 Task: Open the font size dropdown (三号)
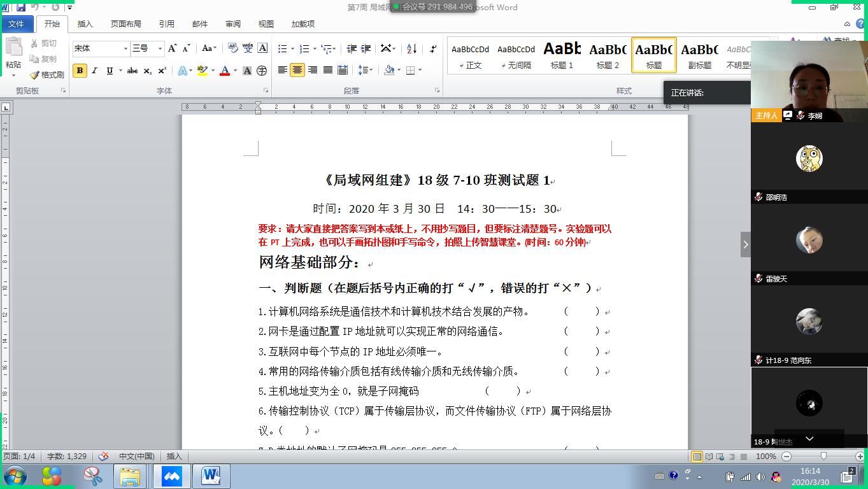(160, 48)
